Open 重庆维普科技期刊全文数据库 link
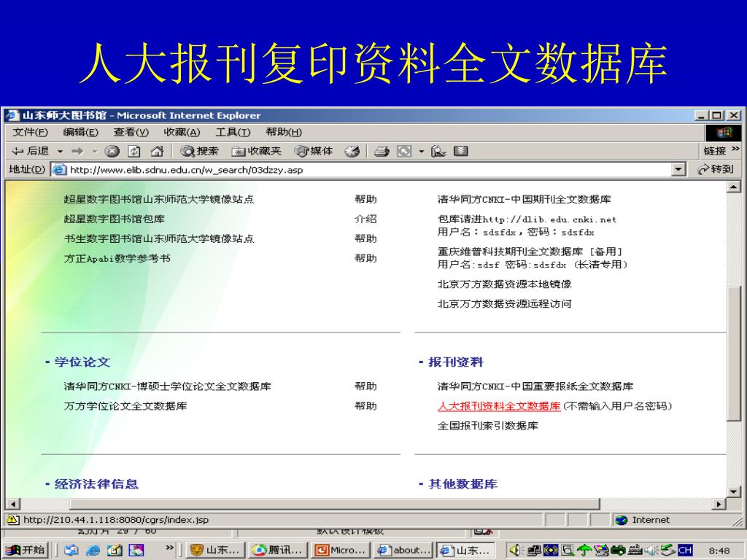This screenshot has height=560, width=747. [510, 252]
